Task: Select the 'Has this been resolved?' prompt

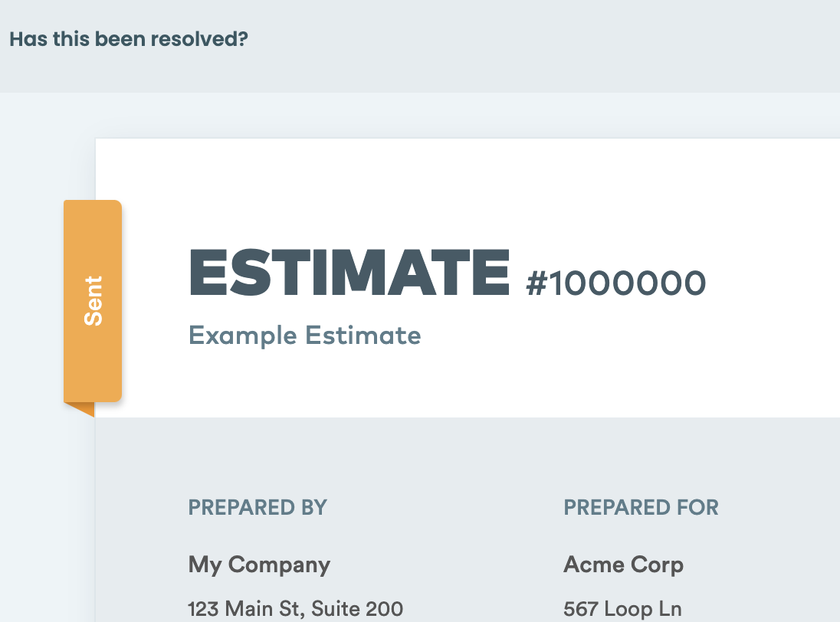Action: coord(129,39)
